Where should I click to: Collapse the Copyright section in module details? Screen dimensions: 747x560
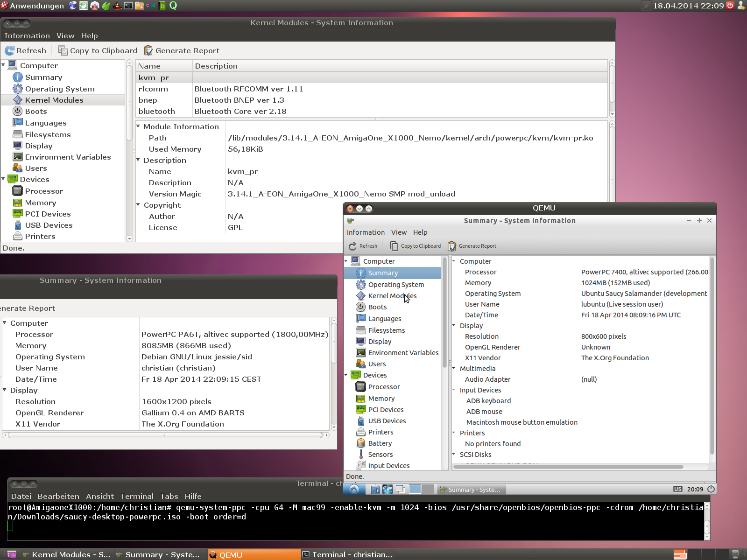click(138, 204)
